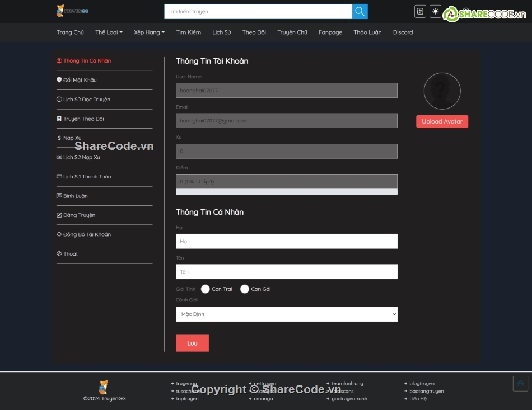Click the profile avatar thumbnail
This screenshot has width=532, height=410.
(442, 91)
